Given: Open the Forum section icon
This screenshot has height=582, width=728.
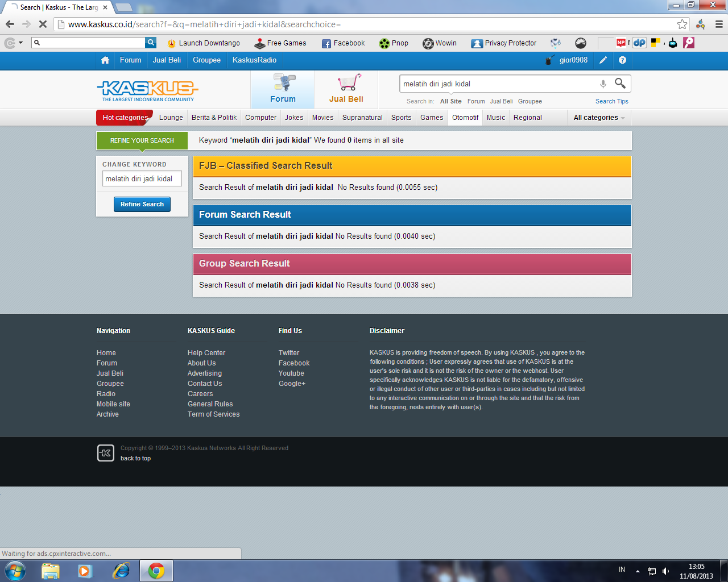Looking at the screenshot, I should pyautogui.click(x=283, y=89).
